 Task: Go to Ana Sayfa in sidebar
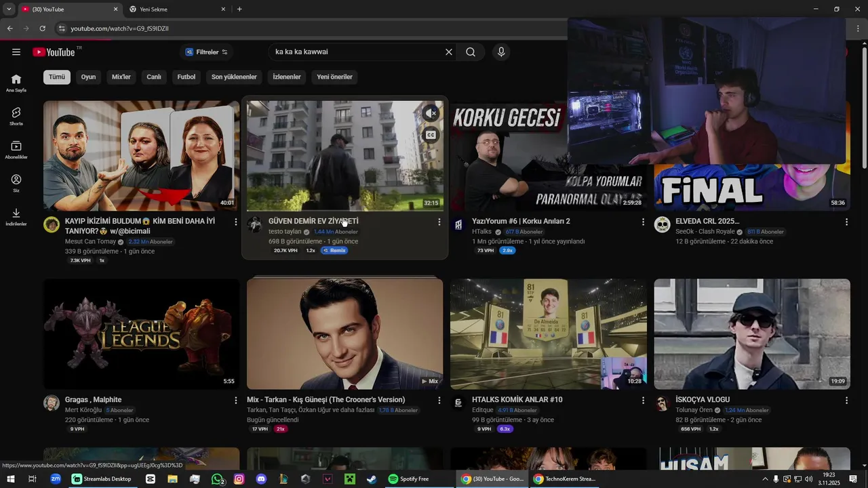(x=16, y=83)
